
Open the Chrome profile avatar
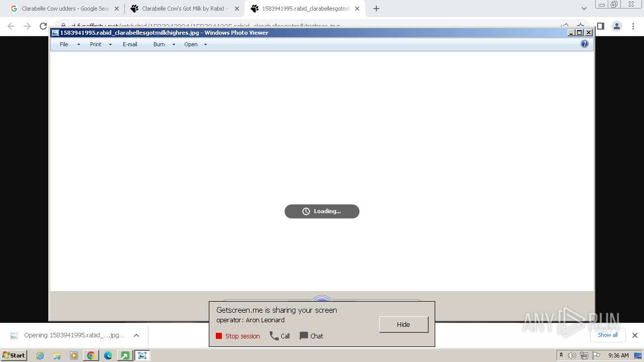[616, 26]
